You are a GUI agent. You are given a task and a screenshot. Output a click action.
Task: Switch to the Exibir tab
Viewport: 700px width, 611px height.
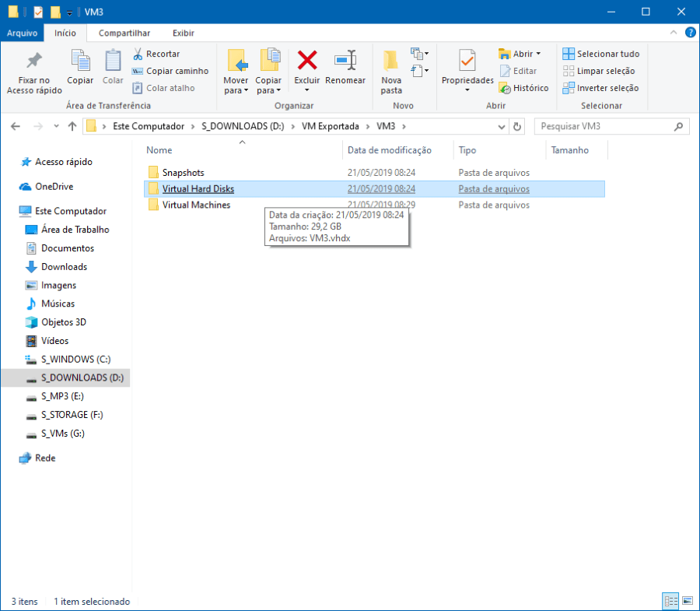tap(184, 33)
